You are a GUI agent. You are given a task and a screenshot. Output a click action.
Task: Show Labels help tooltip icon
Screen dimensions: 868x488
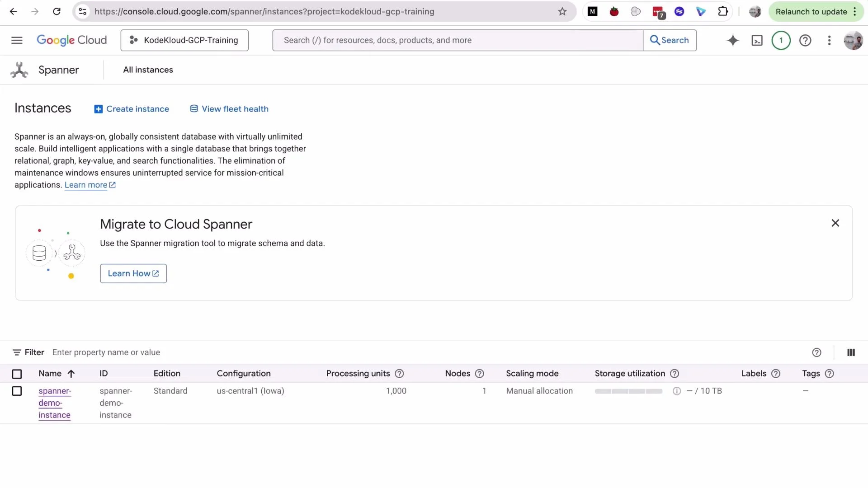pyautogui.click(x=776, y=374)
